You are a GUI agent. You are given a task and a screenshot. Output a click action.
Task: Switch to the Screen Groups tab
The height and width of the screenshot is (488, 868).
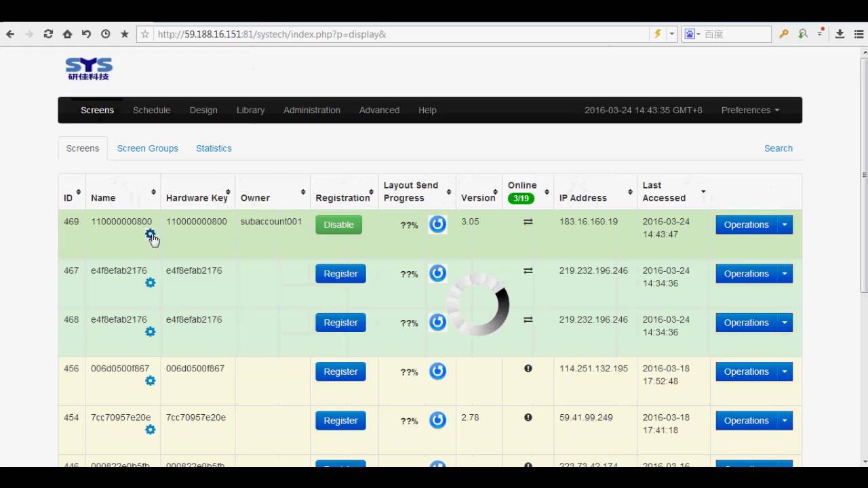pos(147,148)
